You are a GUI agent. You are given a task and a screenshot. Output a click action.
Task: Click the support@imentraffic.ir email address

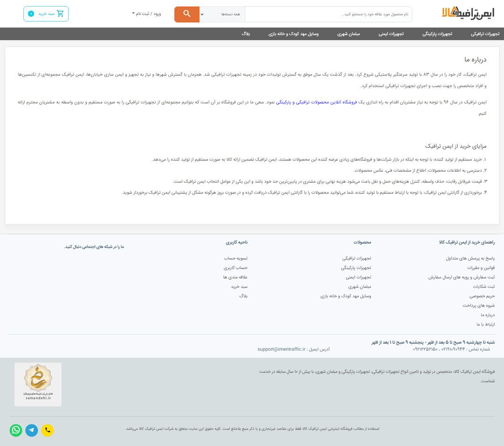click(x=281, y=349)
